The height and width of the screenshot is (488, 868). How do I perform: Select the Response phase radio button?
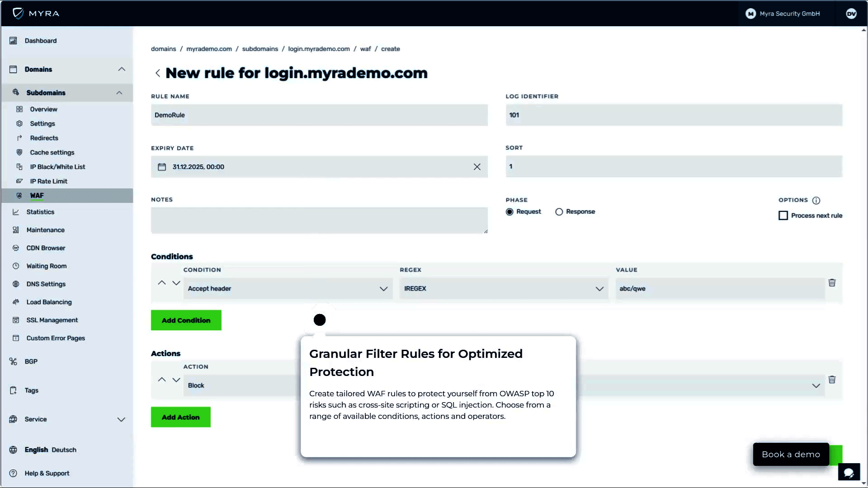click(x=559, y=212)
